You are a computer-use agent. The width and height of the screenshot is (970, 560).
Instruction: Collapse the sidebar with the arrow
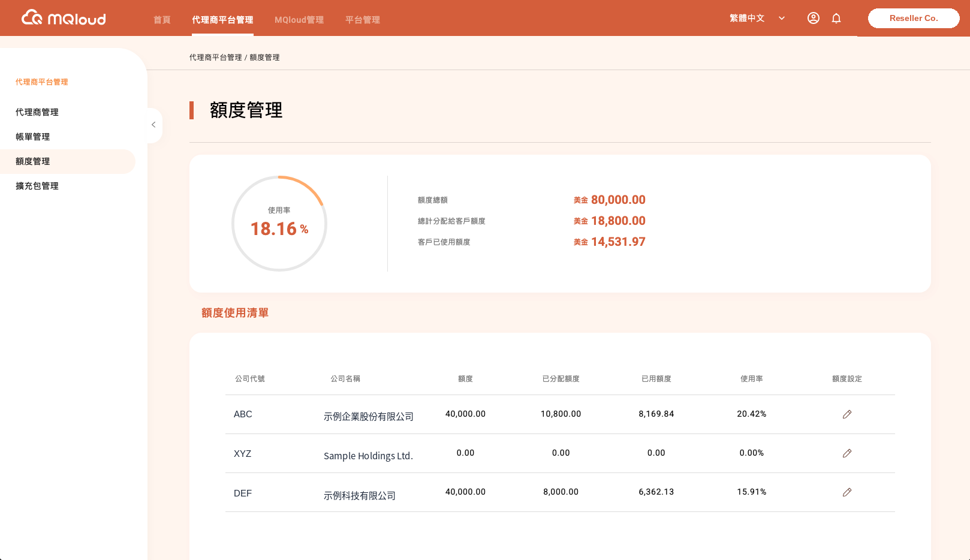pyautogui.click(x=153, y=125)
